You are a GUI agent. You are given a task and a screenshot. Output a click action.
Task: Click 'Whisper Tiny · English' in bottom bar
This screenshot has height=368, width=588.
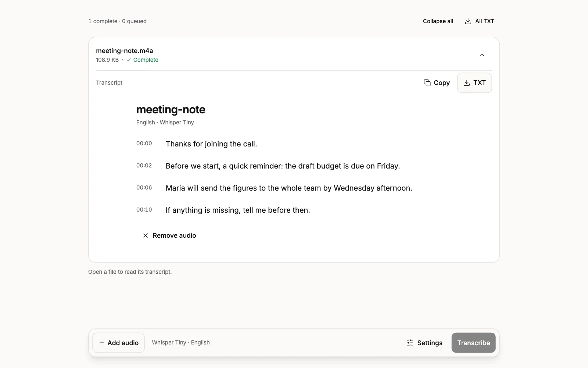click(x=181, y=343)
